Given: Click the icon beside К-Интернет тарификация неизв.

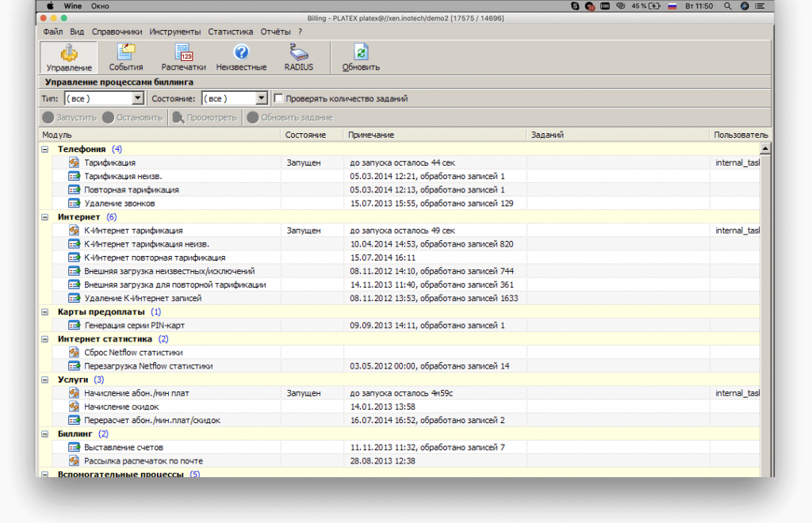Looking at the screenshot, I should tap(74, 243).
